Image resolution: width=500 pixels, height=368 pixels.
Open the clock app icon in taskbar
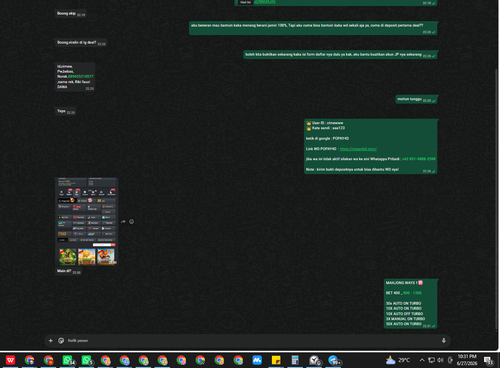pos(315,360)
